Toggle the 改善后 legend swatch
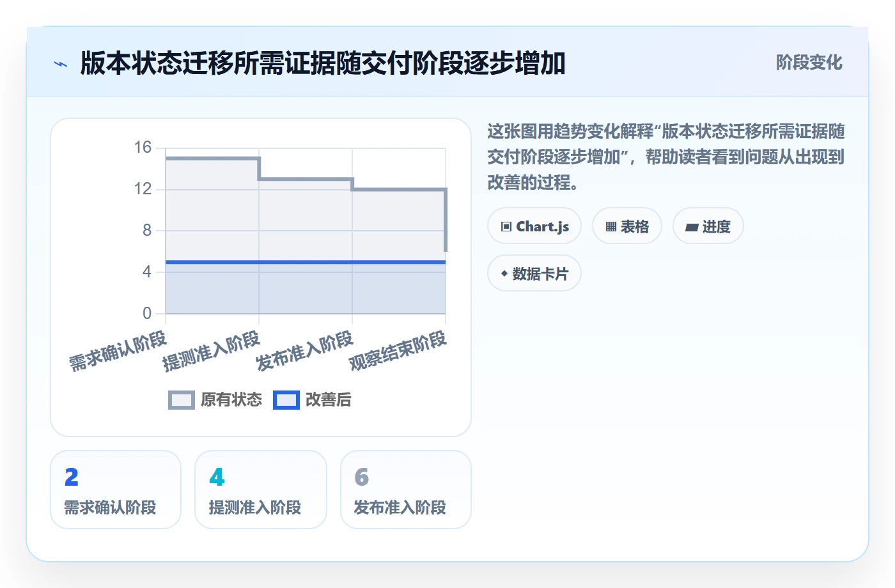Screen dimensions: 895x588 [286, 400]
